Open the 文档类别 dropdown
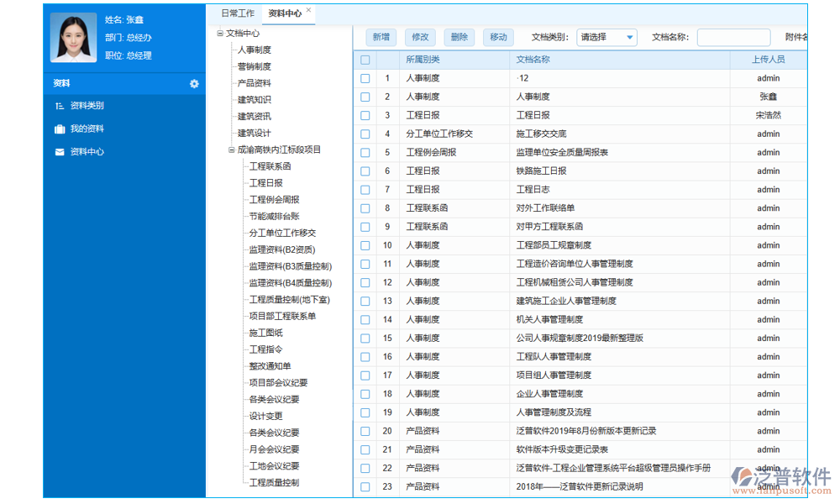840x504 pixels. pos(606,37)
